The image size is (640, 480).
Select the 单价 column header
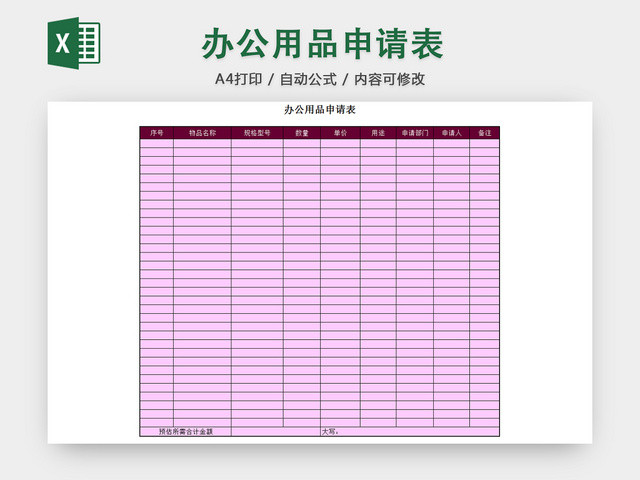[340, 133]
